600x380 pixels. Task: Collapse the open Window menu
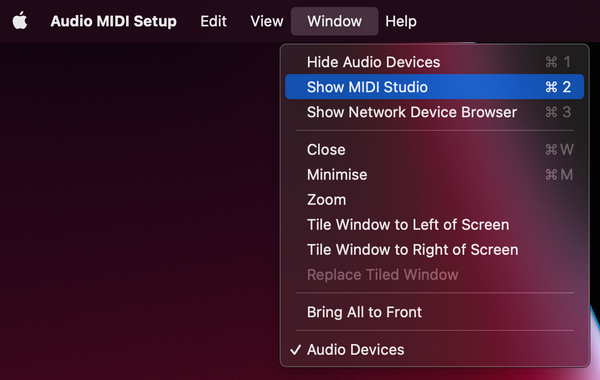[334, 21]
